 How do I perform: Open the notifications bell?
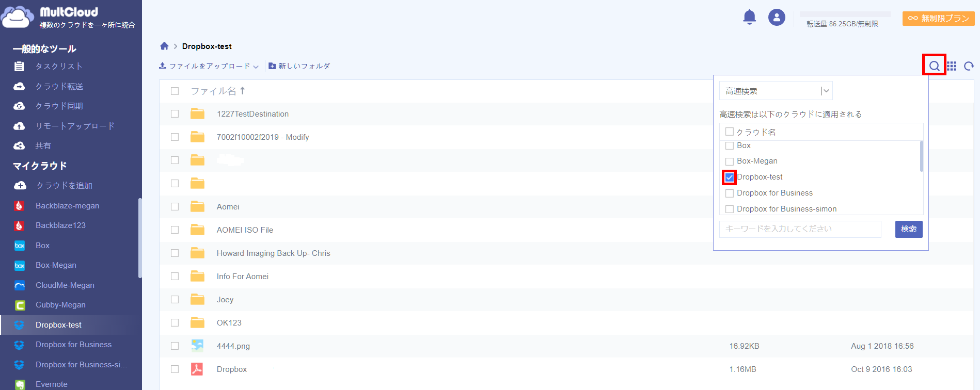(x=749, y=17)
